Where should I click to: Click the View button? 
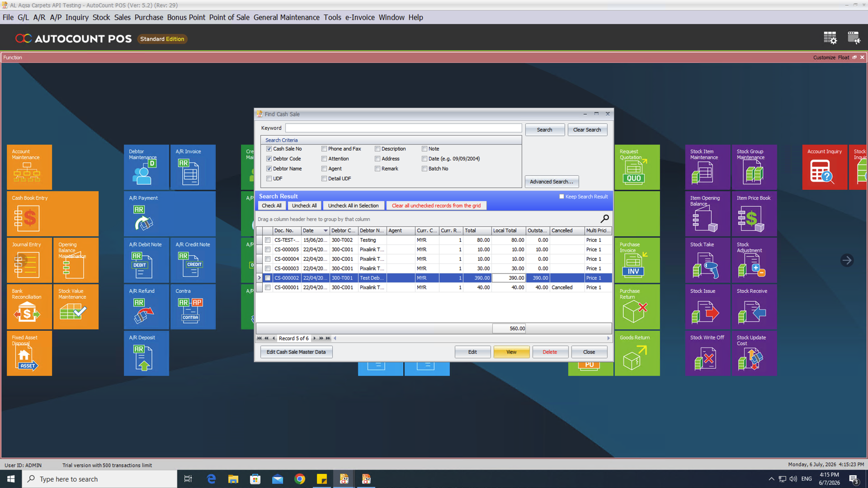click(511, 352)
